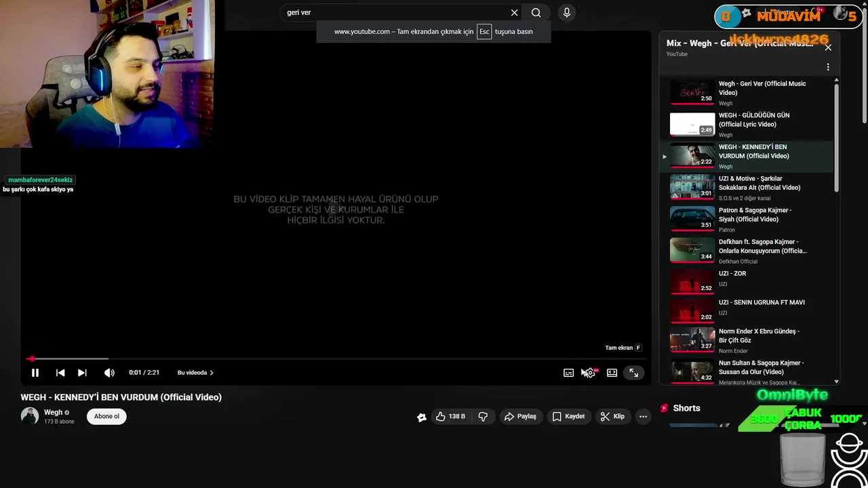Like the video showing 138 B
This screenshot has width=868, height=488.
point(450,416)
